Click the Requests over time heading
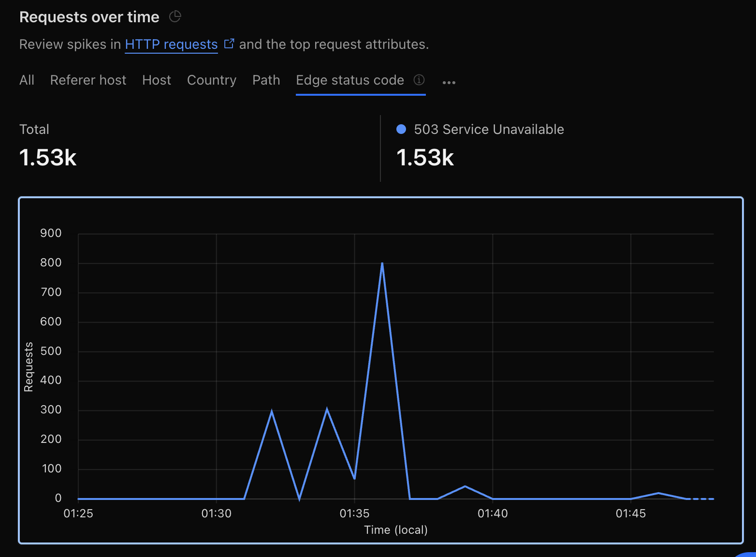This screenshot has height=557, width=756. pos(89,17)
